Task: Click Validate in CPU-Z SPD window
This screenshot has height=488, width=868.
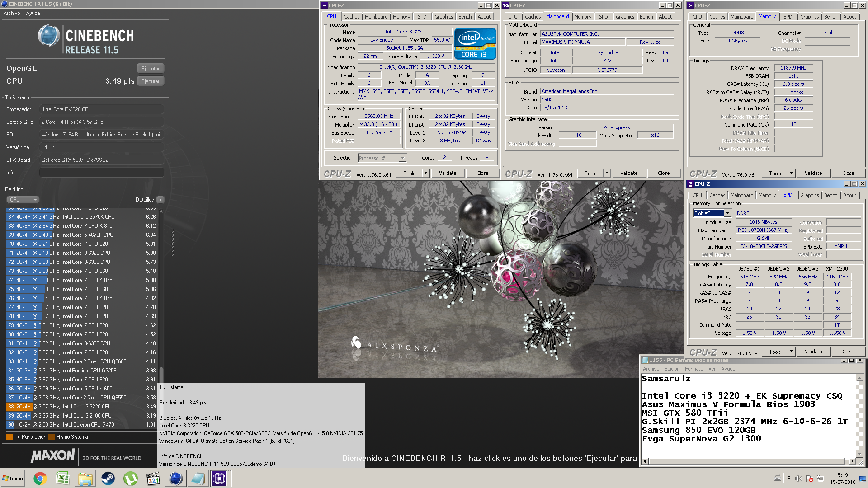Action: click(x=813, y=352)
